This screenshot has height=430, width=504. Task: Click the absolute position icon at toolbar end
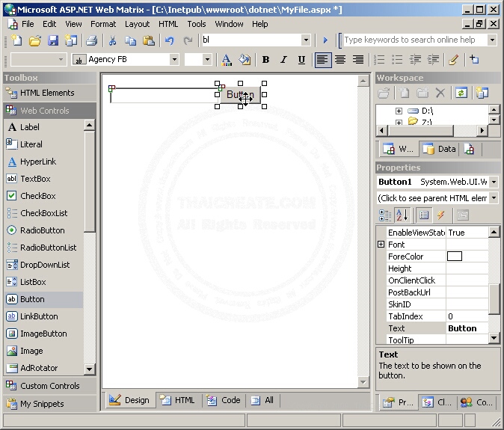coord(474,60)
